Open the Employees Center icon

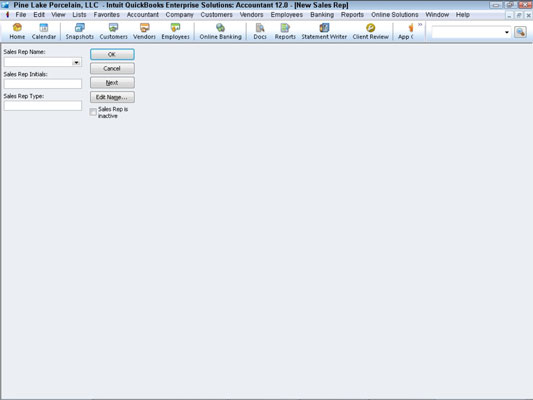click(x=175, y=32)
